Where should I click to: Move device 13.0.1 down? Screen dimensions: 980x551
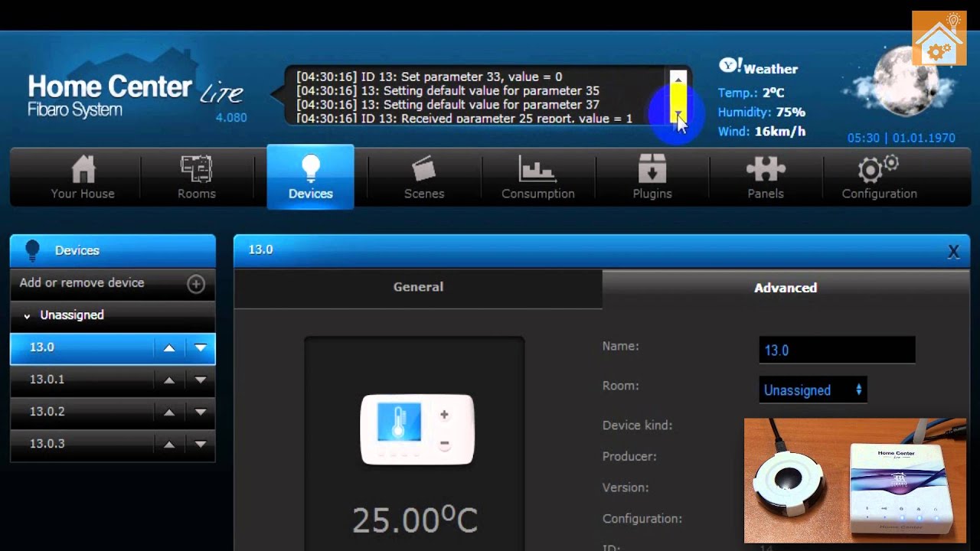[201, 380]
